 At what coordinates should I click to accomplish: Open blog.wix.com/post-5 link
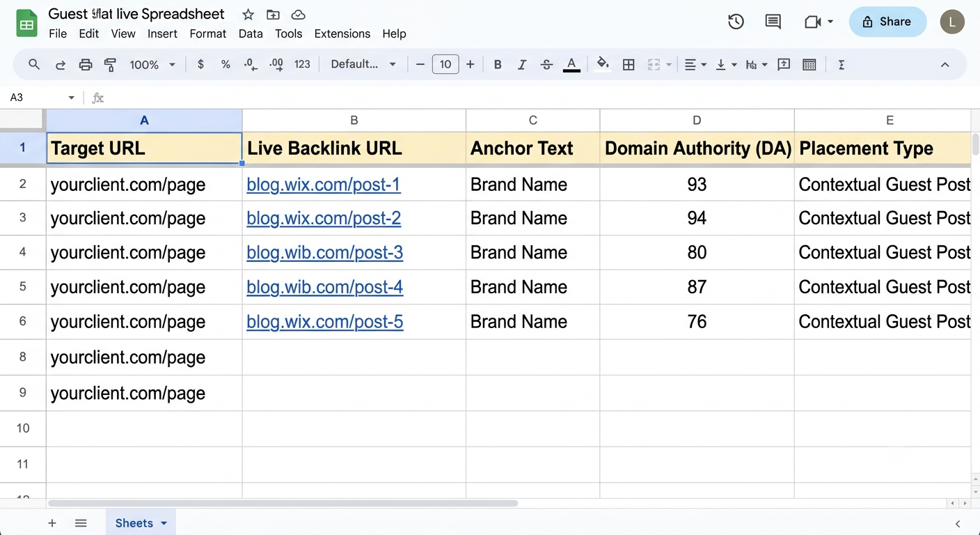325,322
